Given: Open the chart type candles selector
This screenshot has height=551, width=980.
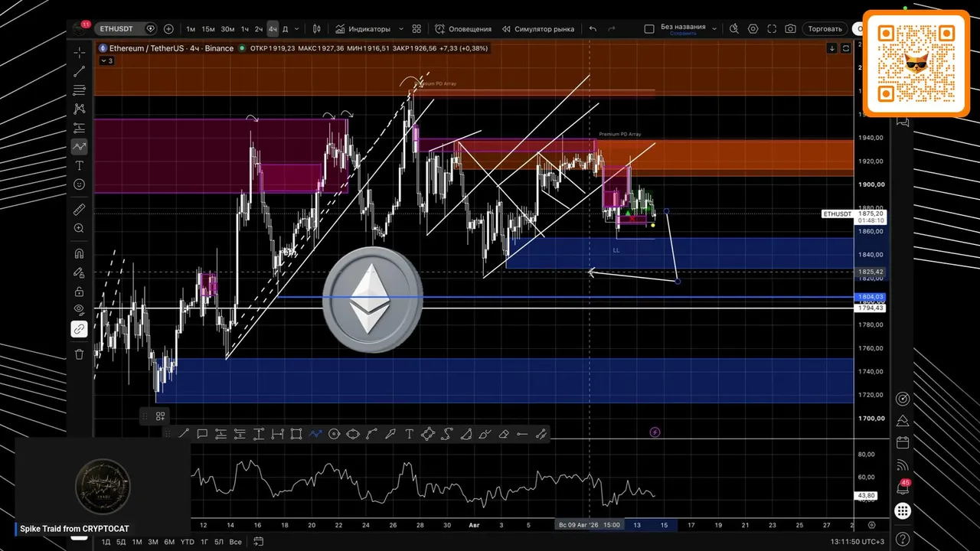Looking at the screenshot, I should 317,29.
